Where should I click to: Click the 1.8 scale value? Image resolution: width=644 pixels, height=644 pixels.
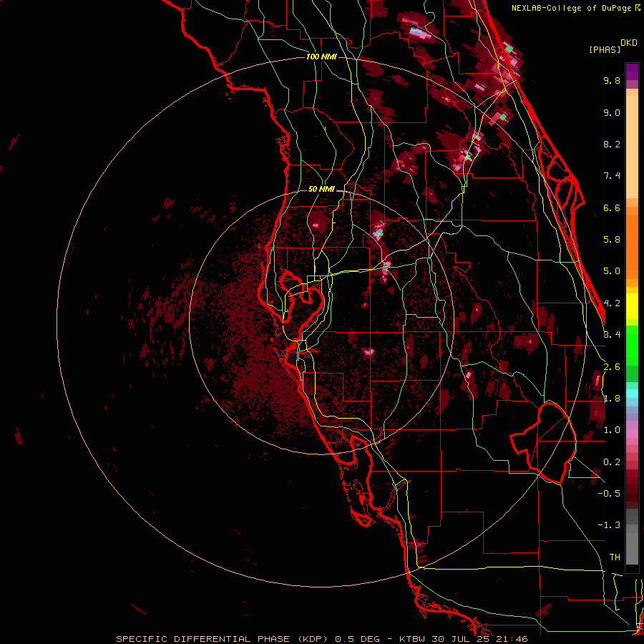click(x=612, y=399)
